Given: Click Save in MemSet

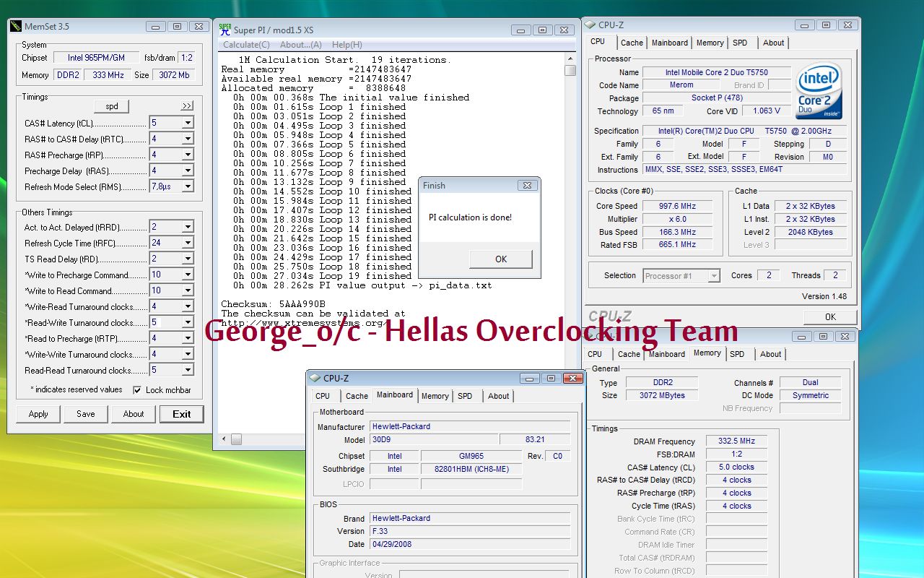Looking at the screenshot, I should pos(85,414).
